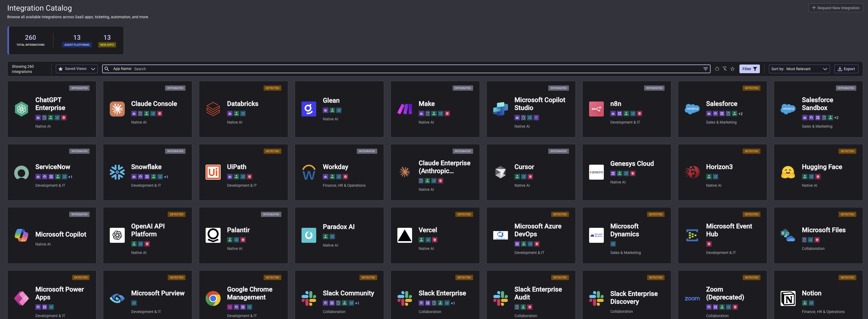Click the INTEGRATED badge on Palantir card
Image resolution: width=868 pixels, height=319 pixels.
[271, 214]
